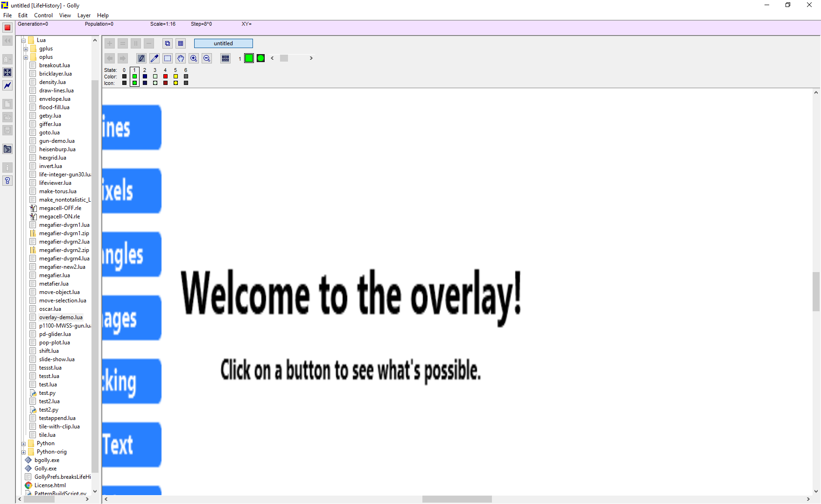Image resolution: width=821 pixels, height=504 pixels.
Task: Select the Zoom out tool
Action: click(207, 58)
